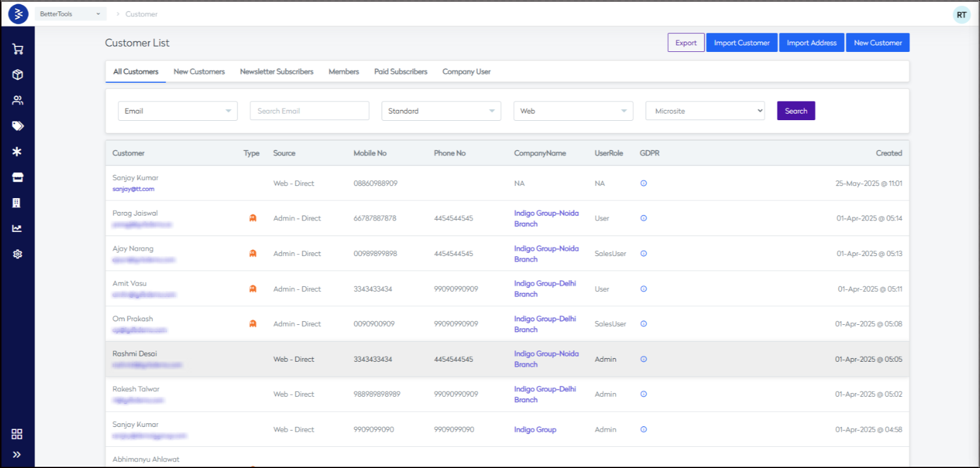Open the customers people sidebar icon

[x=18, y=100]
